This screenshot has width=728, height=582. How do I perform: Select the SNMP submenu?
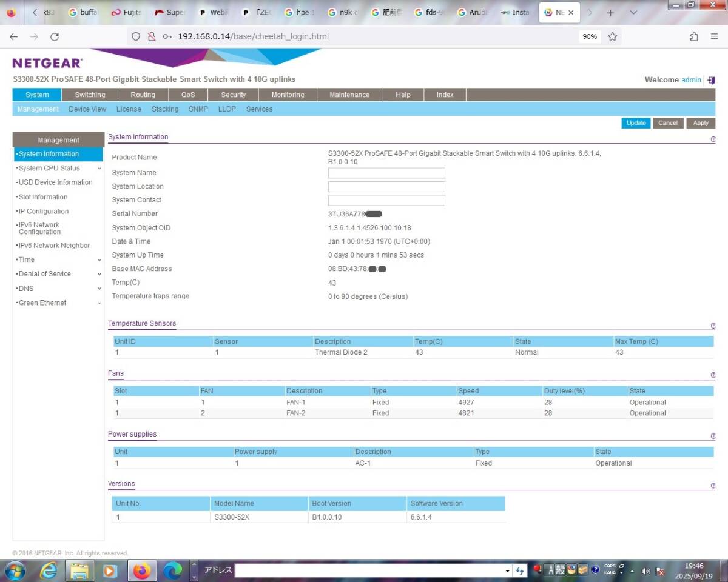(198, 109)
